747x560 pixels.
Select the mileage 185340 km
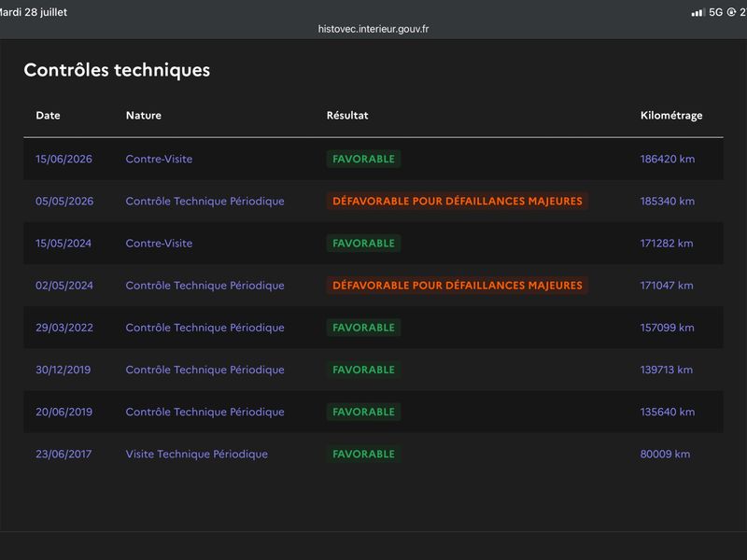click(668, 201)
